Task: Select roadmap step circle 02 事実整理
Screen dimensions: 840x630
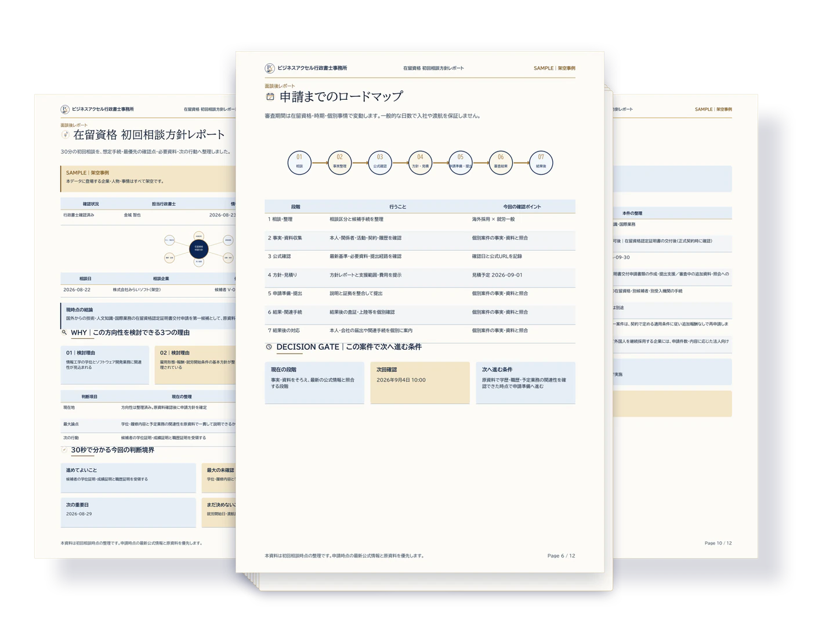Action: pos(339,162)
